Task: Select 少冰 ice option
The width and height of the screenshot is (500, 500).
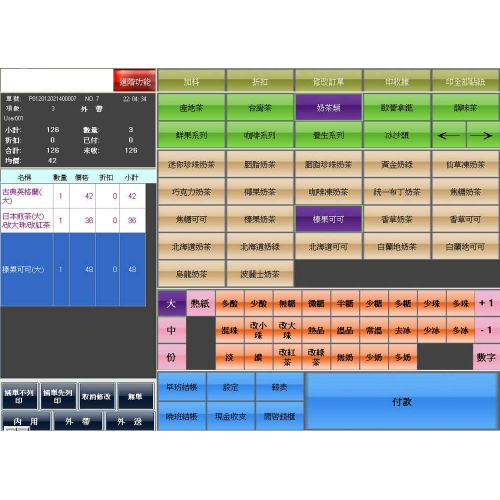Action: click(432, 330)
